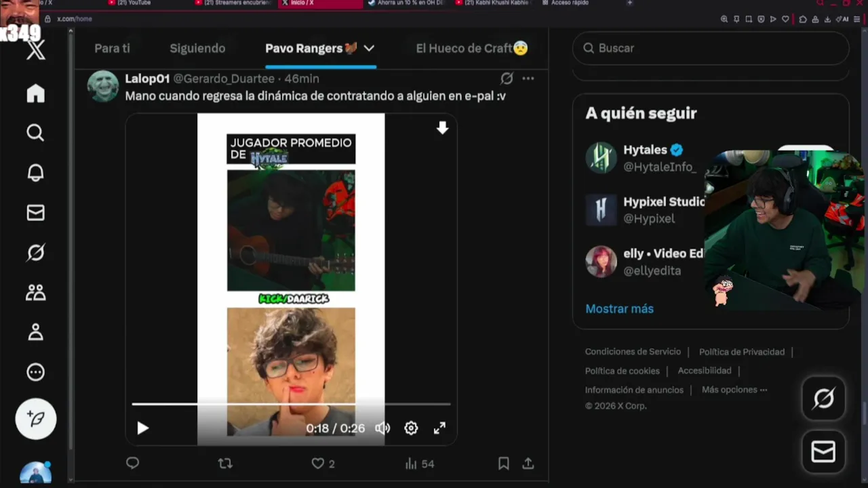Open video settings gear
The image size is (868, 488).
click(x=411, y=428)
